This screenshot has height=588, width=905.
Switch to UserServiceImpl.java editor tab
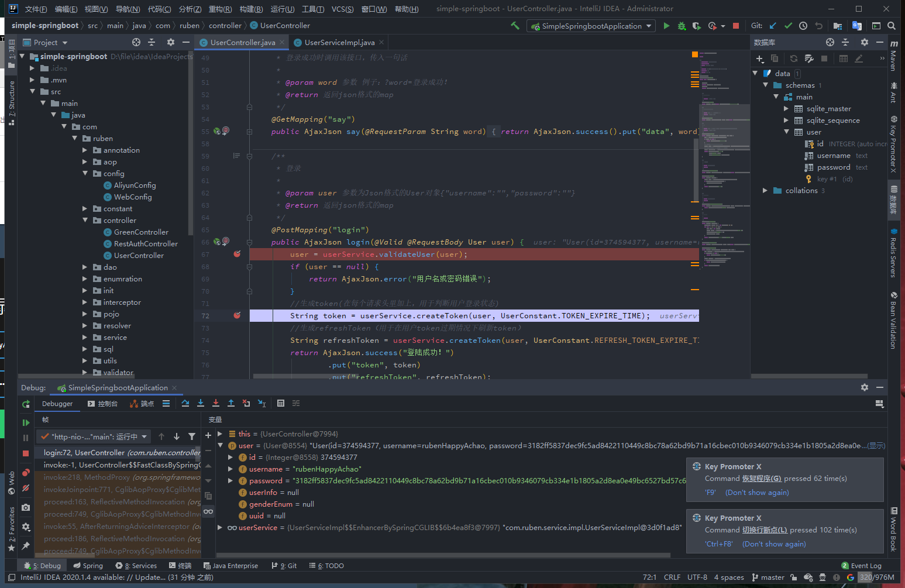pos(339,42)
